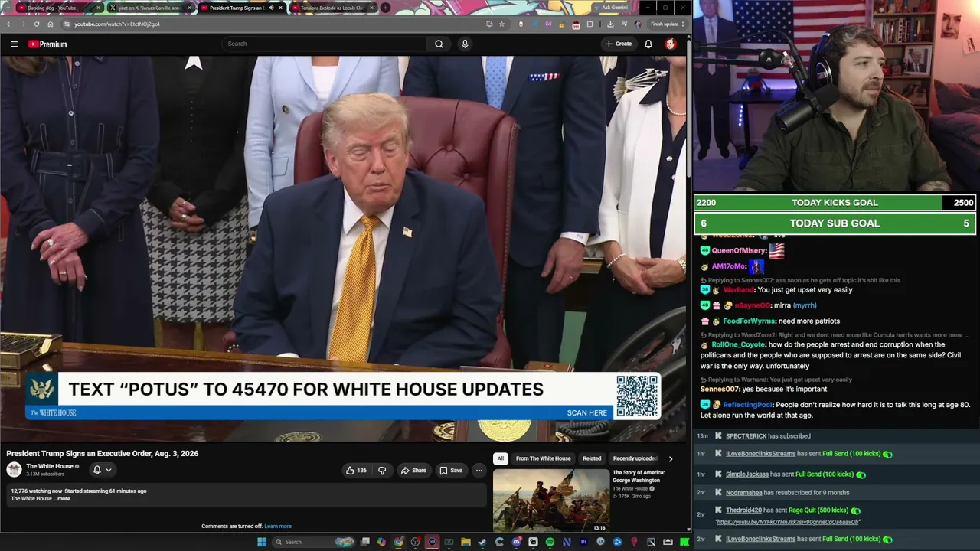Image resolution: width=980 pixels, height=551 pixels.
Task: Open the YouTube guide hamburger menu
Action: (x=14, y=44)
